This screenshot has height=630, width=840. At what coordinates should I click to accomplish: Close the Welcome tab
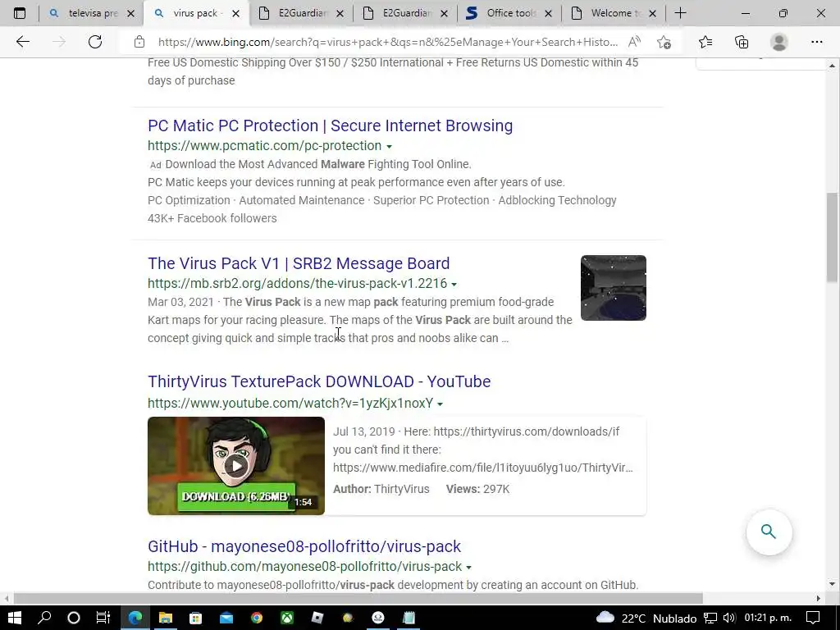tap(652, 13)
